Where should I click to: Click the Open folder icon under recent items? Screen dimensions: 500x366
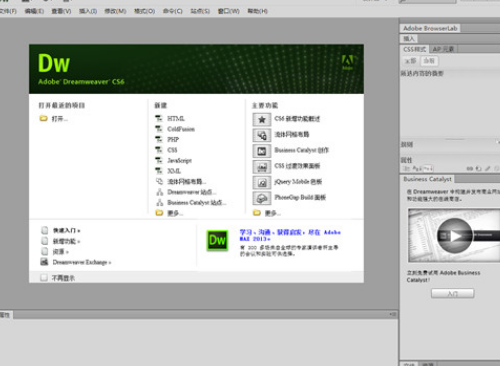click(x=43, y=118)
